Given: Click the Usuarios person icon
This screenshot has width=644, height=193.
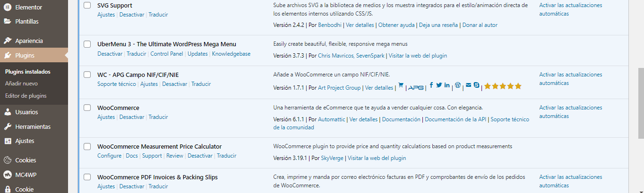Looking at the screenshot, I should click(x=8, y=112).
